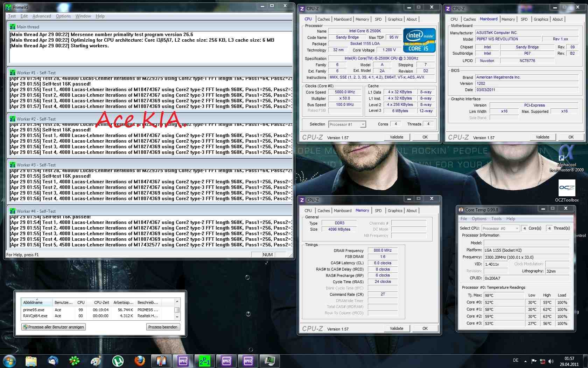
Task: Switch to Caches tab in CPU-Z Memory window
Action: pos(324,211)
